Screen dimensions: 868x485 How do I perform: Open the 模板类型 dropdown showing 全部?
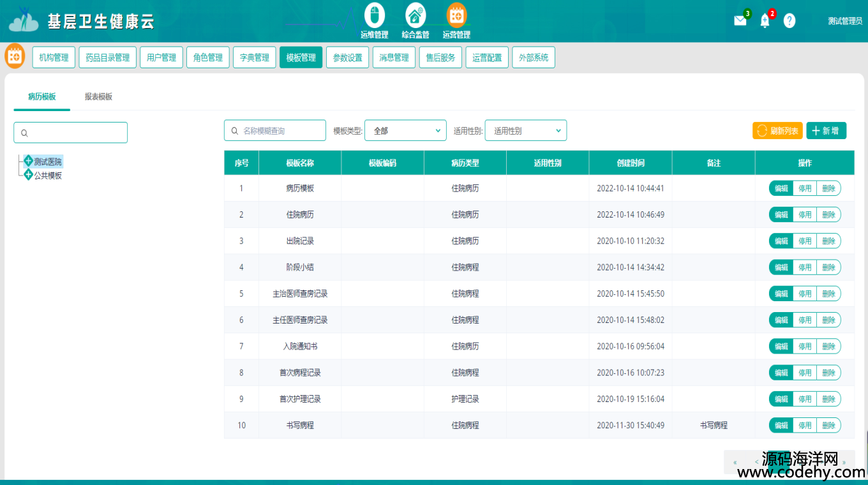[405, 130]
